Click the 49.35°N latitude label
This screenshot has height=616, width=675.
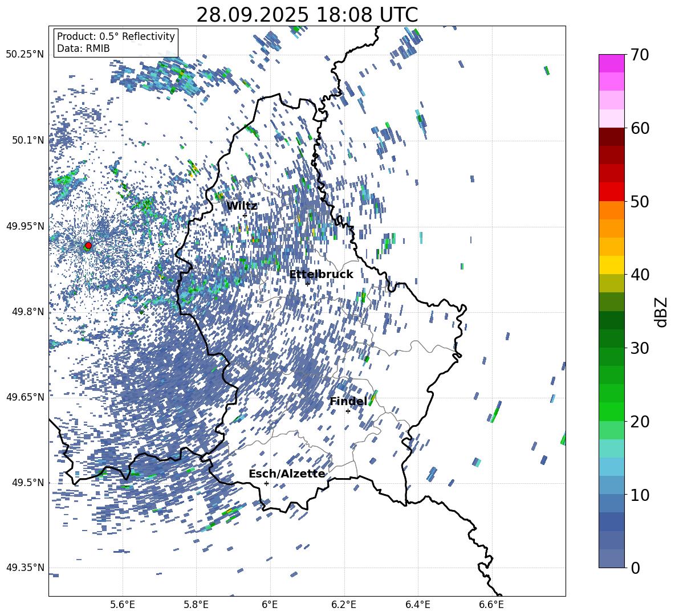pyautogui.click(x=25, y=568)
